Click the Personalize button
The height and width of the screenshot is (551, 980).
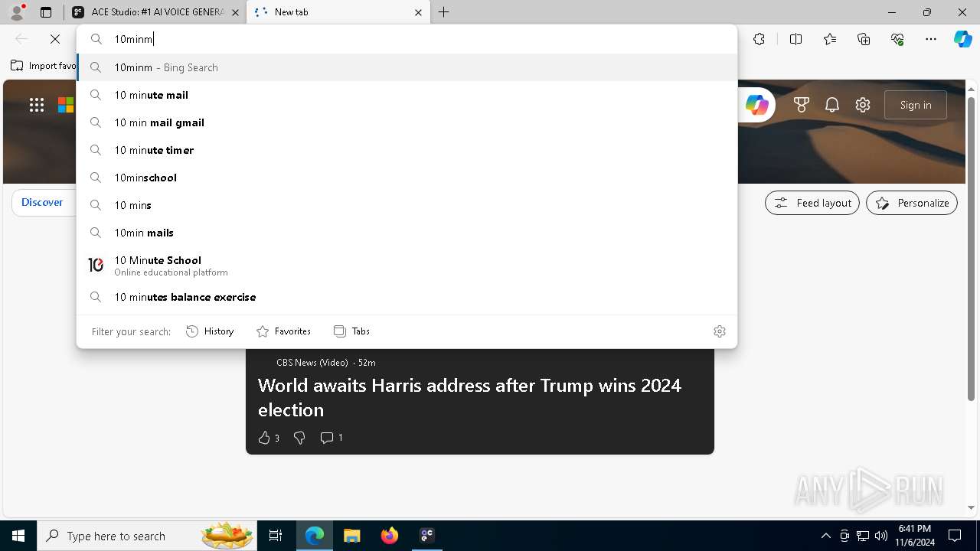point(912,203)
